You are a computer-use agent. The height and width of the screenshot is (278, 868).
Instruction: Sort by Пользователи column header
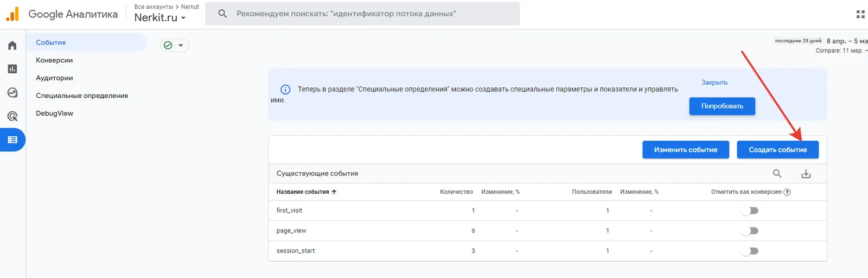[592, 192]
